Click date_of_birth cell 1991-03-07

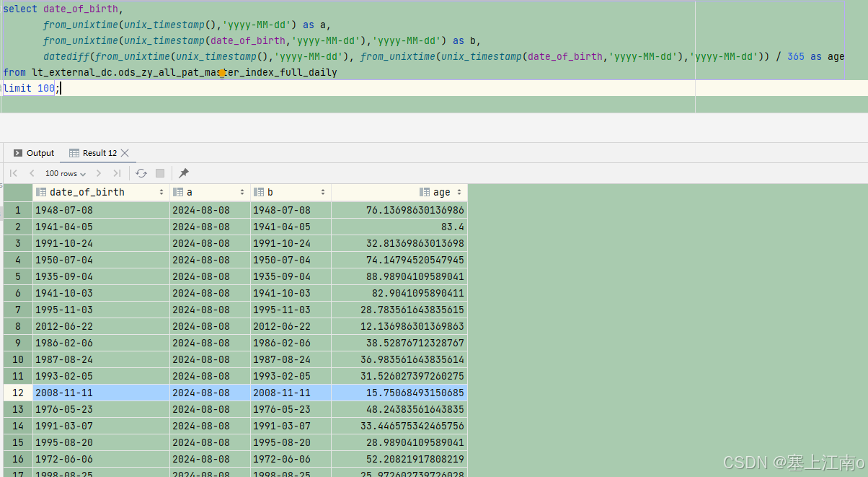(x=101, y=426)
